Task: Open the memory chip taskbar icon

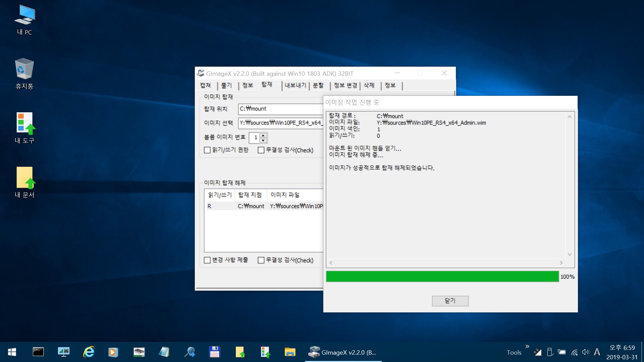Action: [x=139, y=352]
